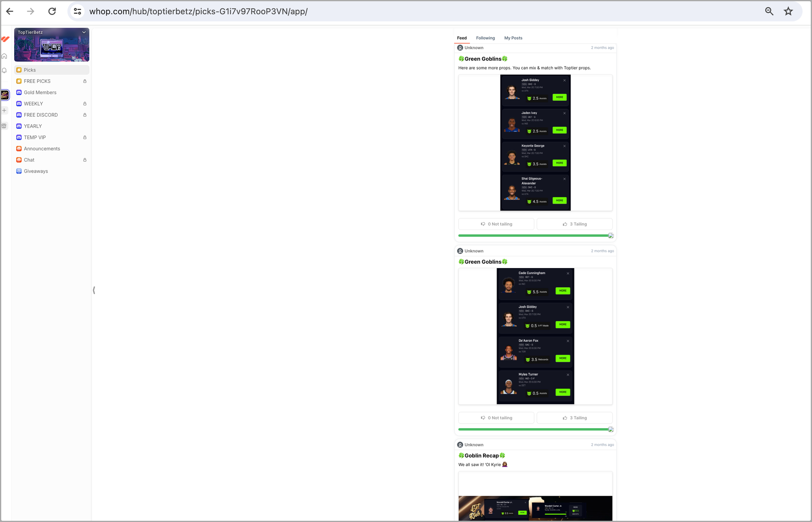Open the Josh Giddey props image thumbnail
The height and width of the screenshot is (522, 812).
[535, 143]
